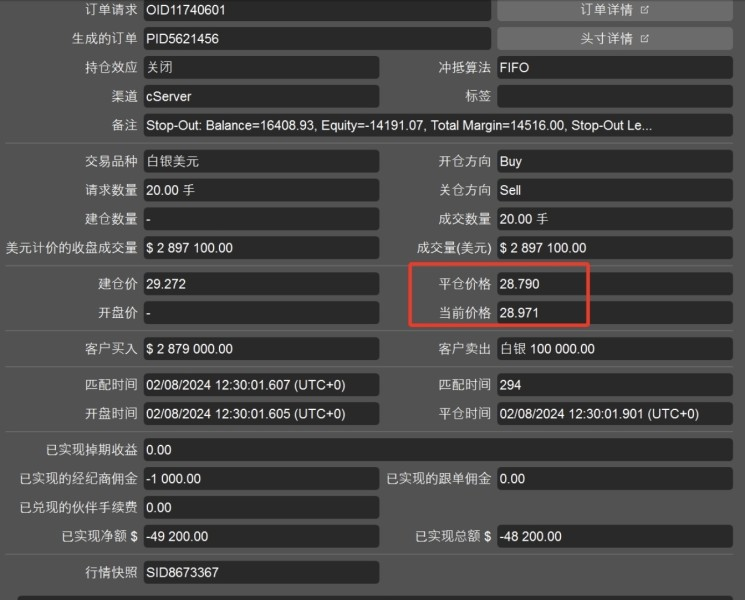Click the 已实现净额 field showing -49 200.00

point(260,536)
